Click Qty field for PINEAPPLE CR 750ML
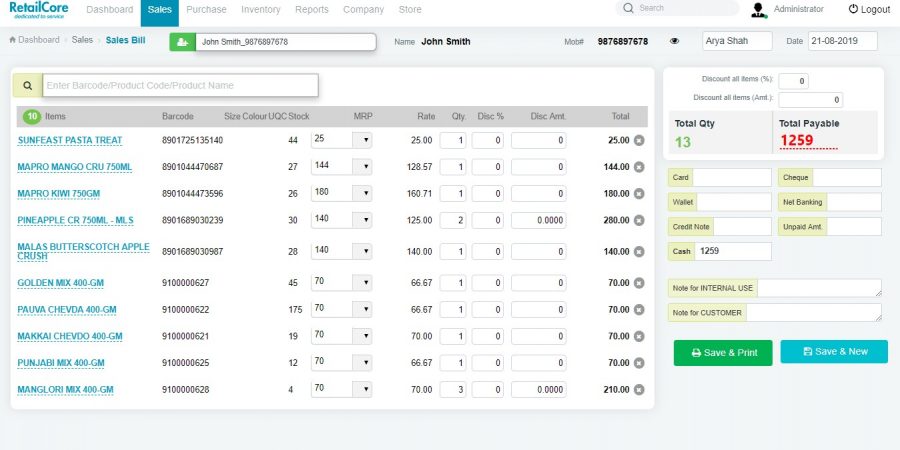 coord(453,220)
